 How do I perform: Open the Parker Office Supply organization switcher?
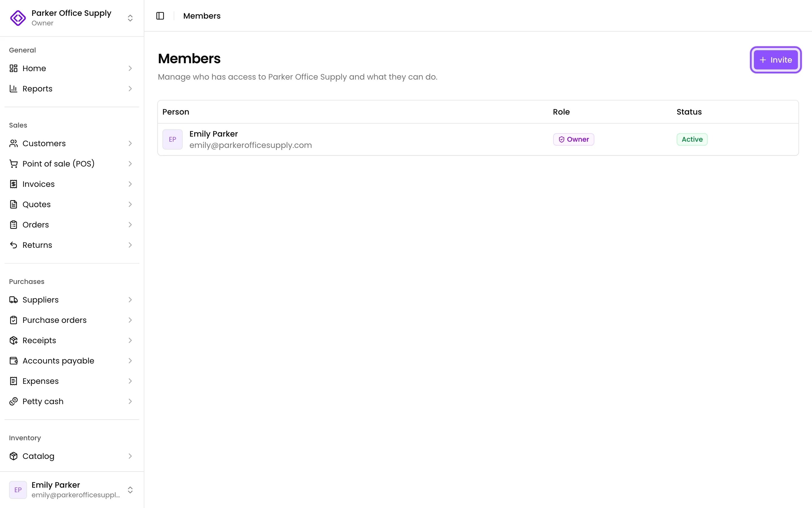click(72, 18)
